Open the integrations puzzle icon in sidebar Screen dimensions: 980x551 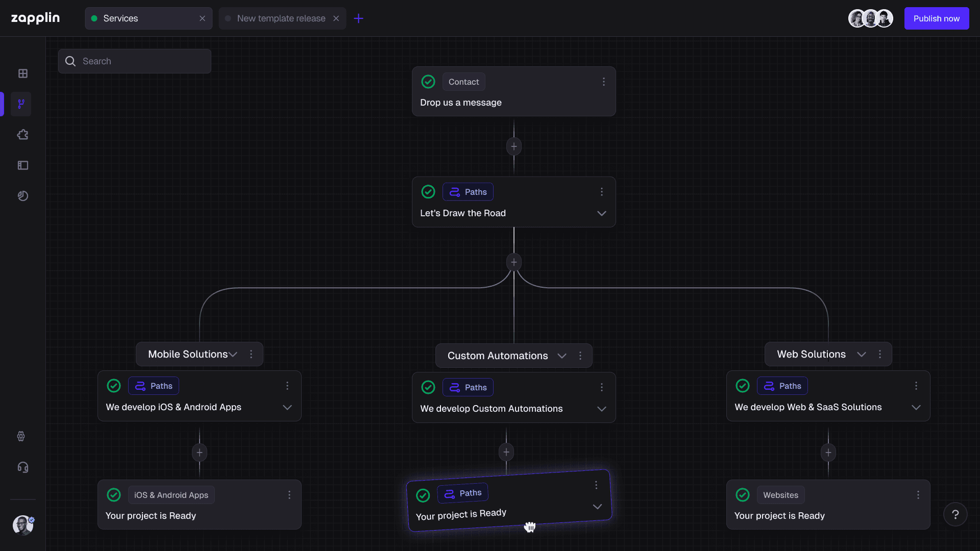pos(23,135)
